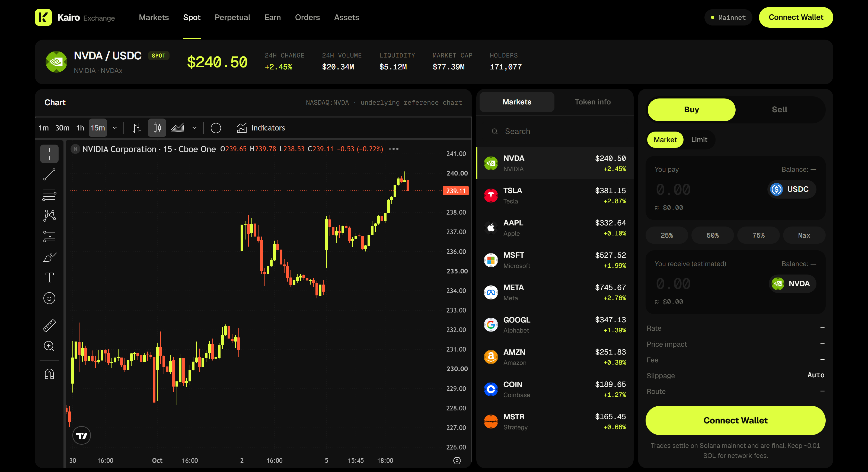Viewport: 868px width, 472px height.
Task: Select the forecasting and measurement tool
Action: click(49, 236)
